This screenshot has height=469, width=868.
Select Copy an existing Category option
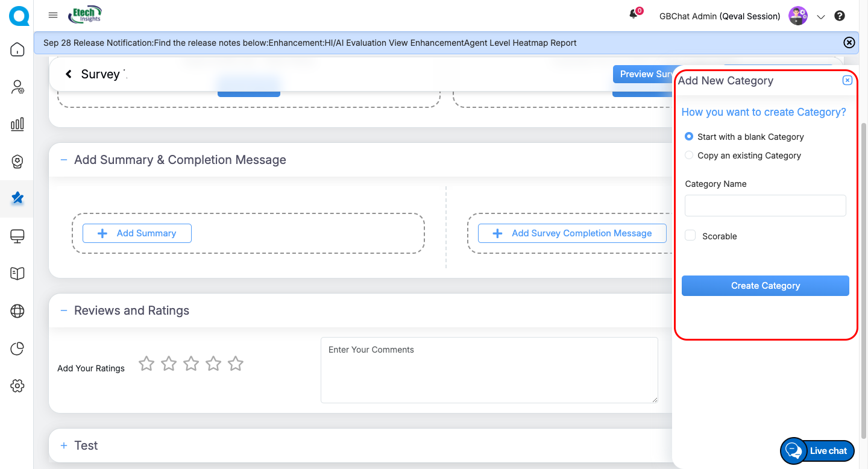689,156
